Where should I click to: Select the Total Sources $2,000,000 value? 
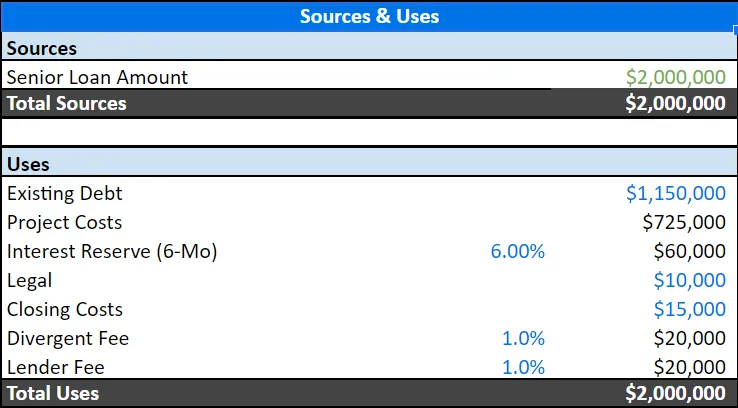pos(675,103)
